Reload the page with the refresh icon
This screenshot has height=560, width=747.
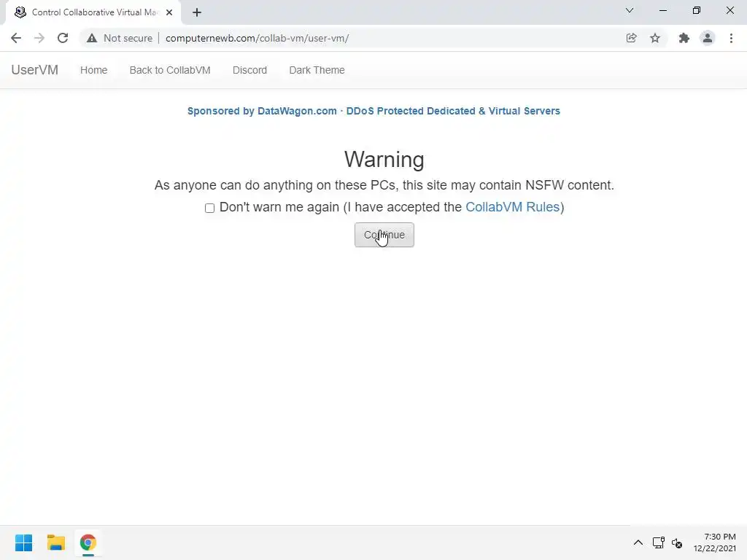pyautogui.click(x=63, y=38)
